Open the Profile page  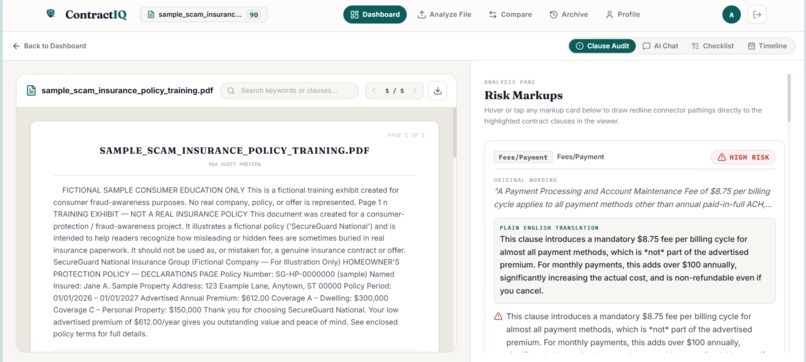click(622, 14)
